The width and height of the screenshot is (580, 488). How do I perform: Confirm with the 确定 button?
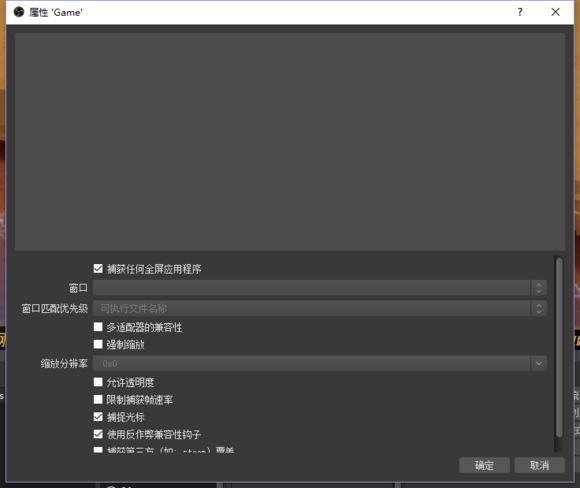click(x=484, y=465)
